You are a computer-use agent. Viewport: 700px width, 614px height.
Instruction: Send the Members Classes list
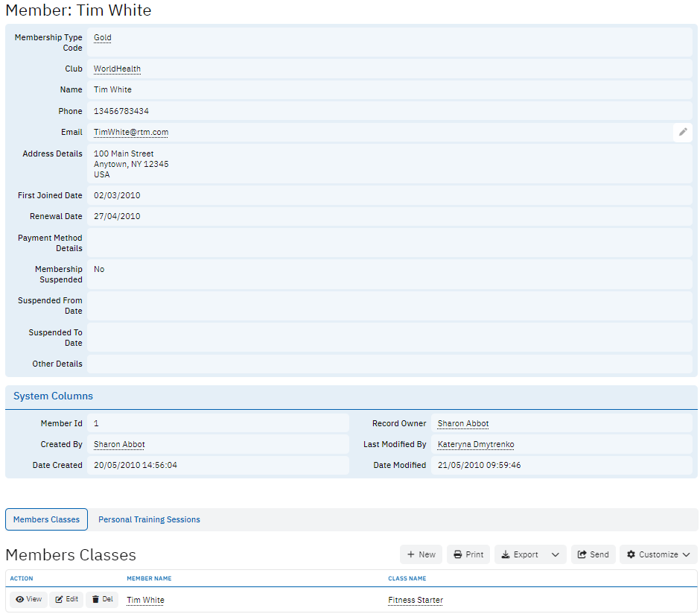pos(593,554)
